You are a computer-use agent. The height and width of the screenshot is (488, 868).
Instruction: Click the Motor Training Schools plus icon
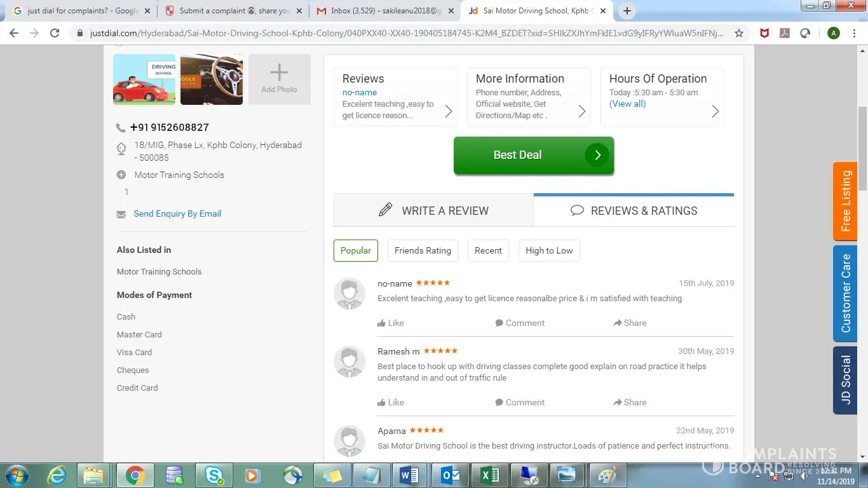(121, 175)
